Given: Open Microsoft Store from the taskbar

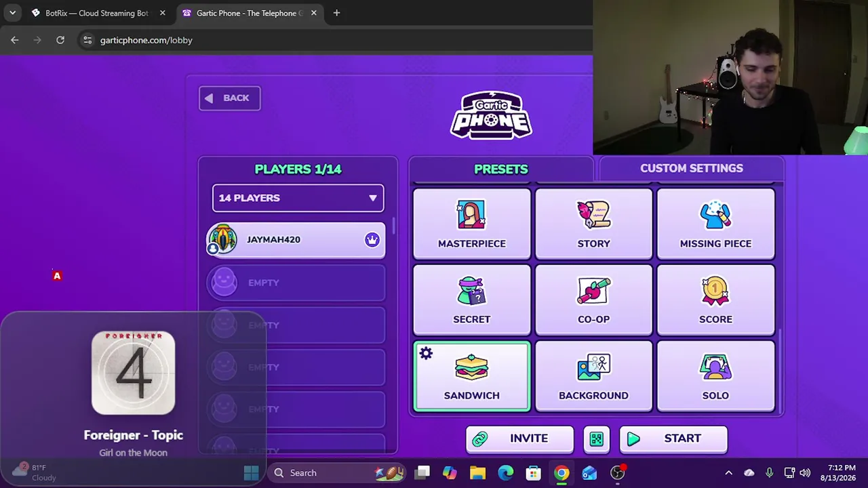Looking at the screenshot, I should [x=534, y=473].
